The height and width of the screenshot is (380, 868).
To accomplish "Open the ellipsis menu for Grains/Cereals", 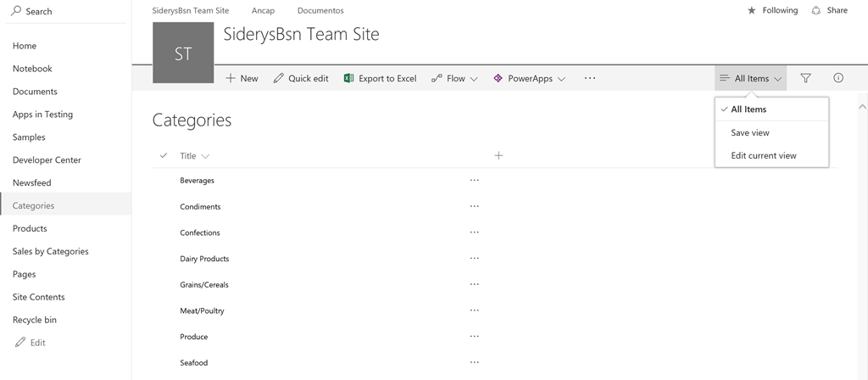I will point(475,284).
